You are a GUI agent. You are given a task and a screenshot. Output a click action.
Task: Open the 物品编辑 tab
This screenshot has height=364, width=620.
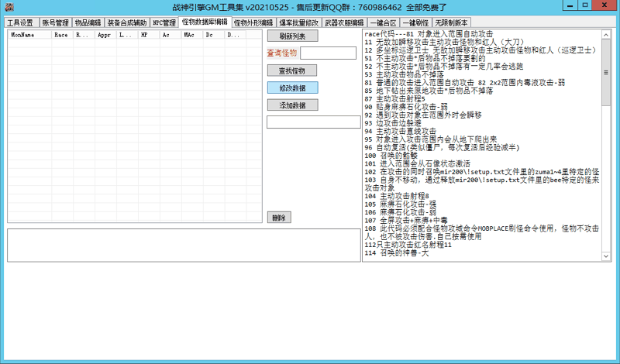click(x=88, y=22)
